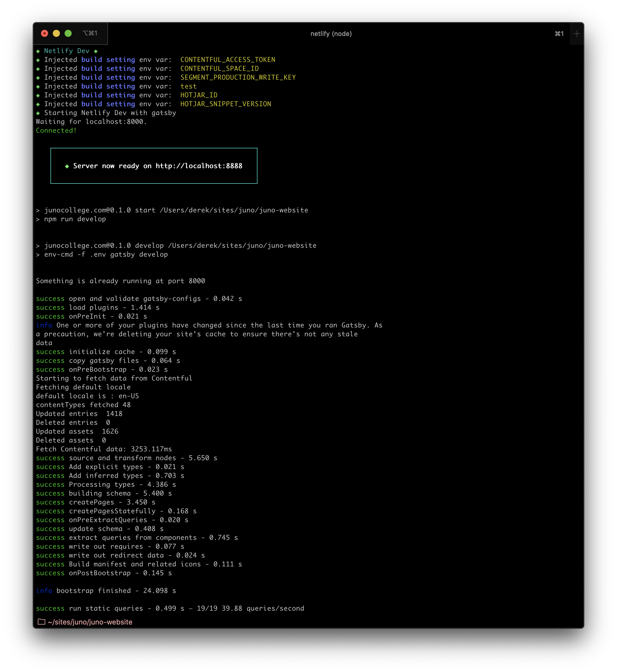Click the window title netlify (node)

[x=331, y=34]
